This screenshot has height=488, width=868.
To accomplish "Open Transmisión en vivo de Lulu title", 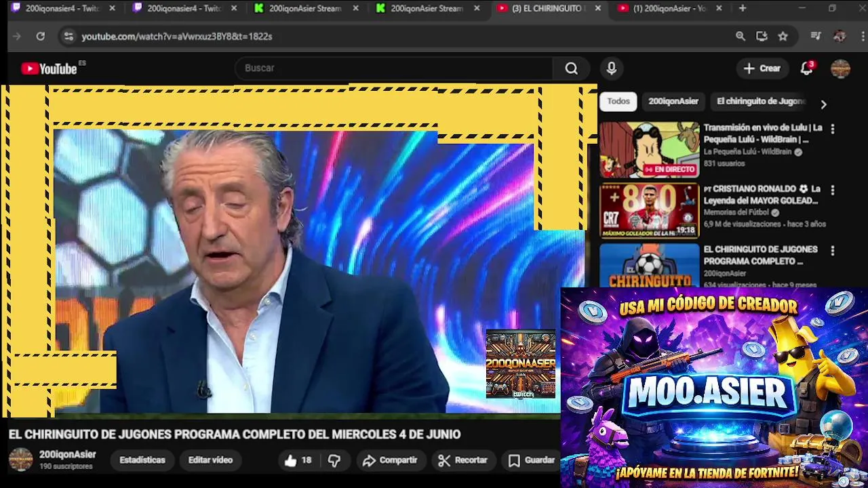I will (763, 134).
